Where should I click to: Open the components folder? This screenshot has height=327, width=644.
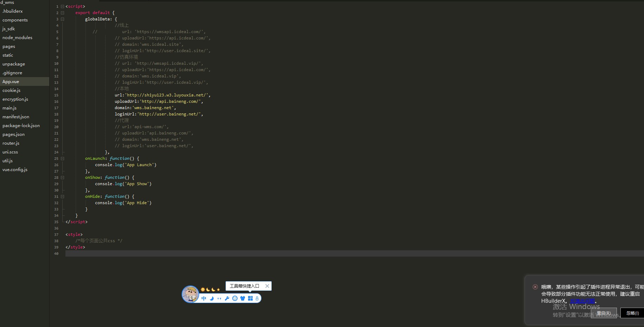15,20
